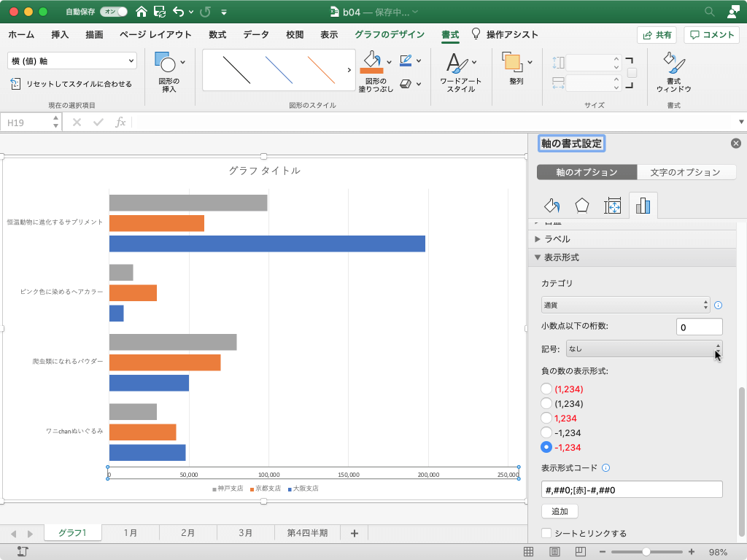747x560 pixels.
Task: Click the format code info icon
Action: pyautogui.click(x=605, y=467)
